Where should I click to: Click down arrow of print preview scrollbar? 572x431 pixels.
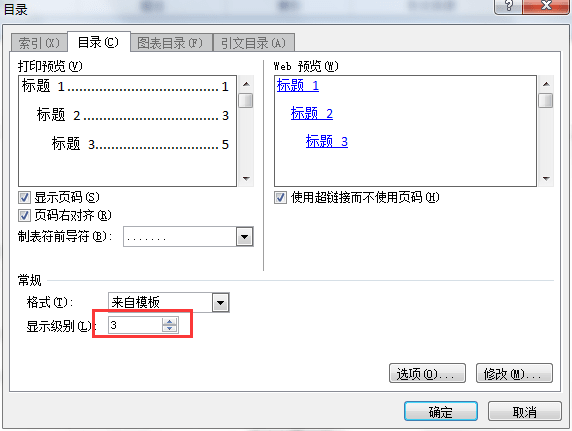click(246, 179)
